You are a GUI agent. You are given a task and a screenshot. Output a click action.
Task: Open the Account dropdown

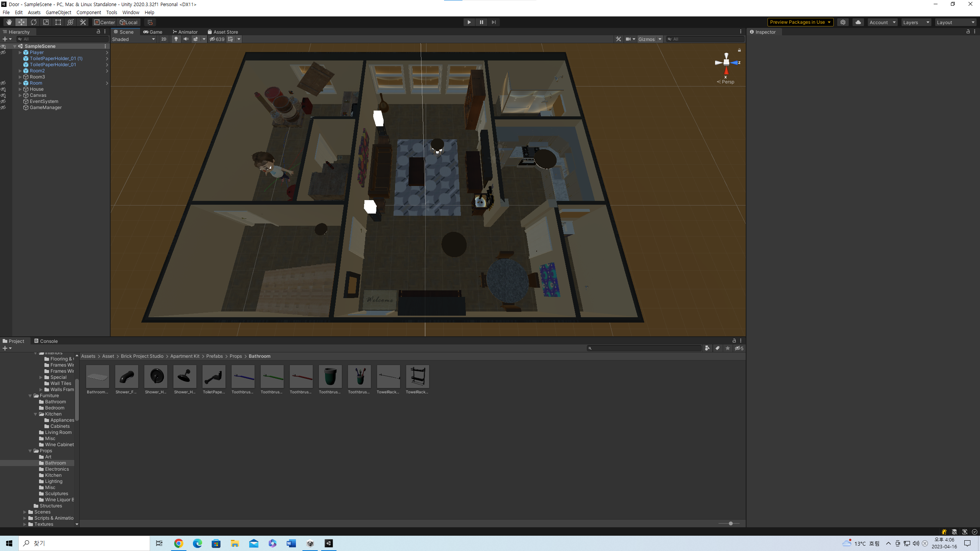coord(882,22)
